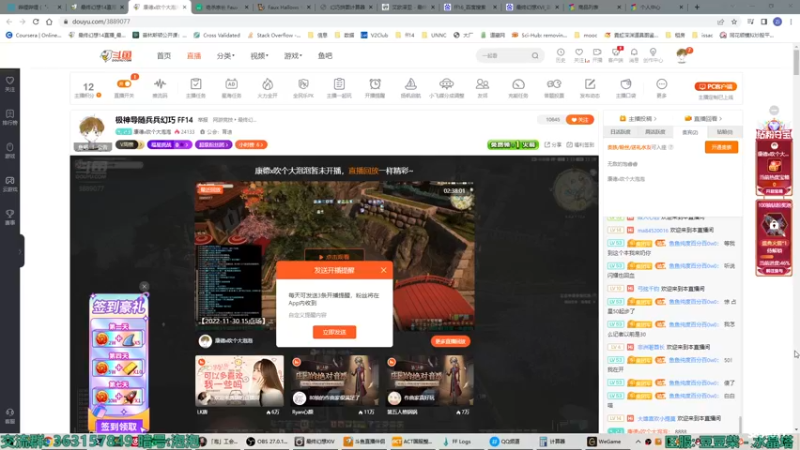Open the 11万 viewers stream thumbnail
Image resolution: width=800 pixels, height=450 pixels.
coord(334,381)
